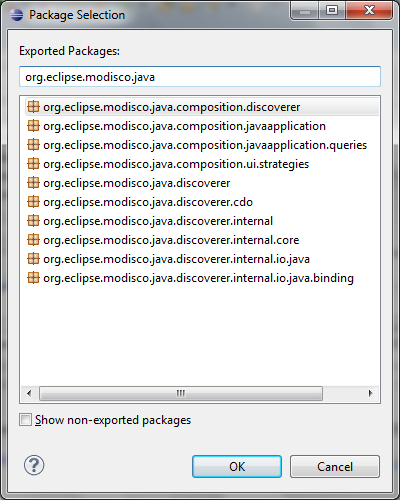Select org.eclipse.modisco.java.composition.javaapplication package

(184, 126)
